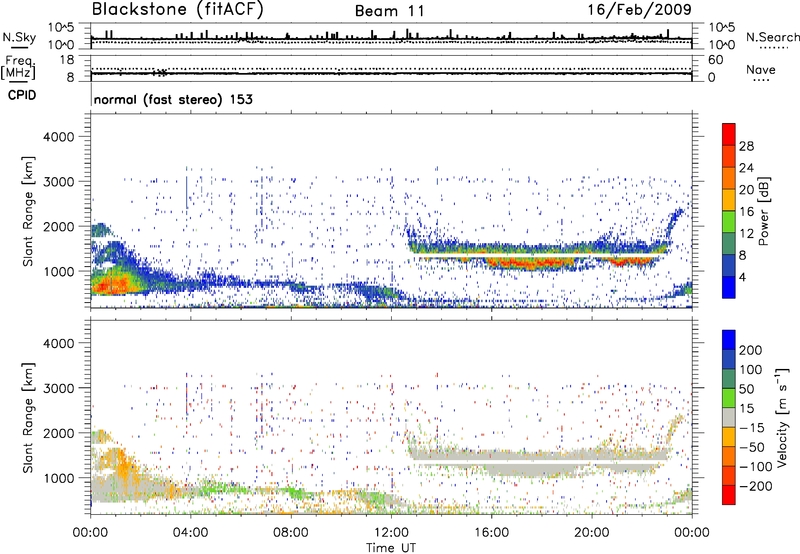
Task: Click the 'Time UT' axis title
Action: (x=391, y=548)
